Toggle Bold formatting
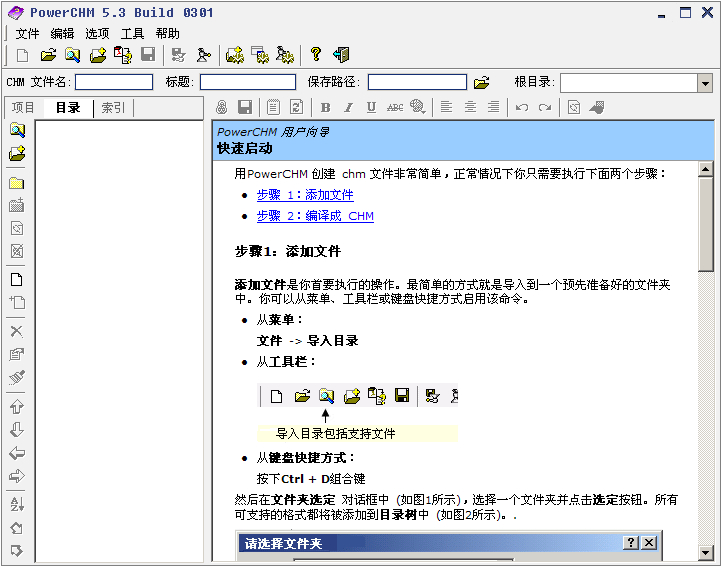 326,107
